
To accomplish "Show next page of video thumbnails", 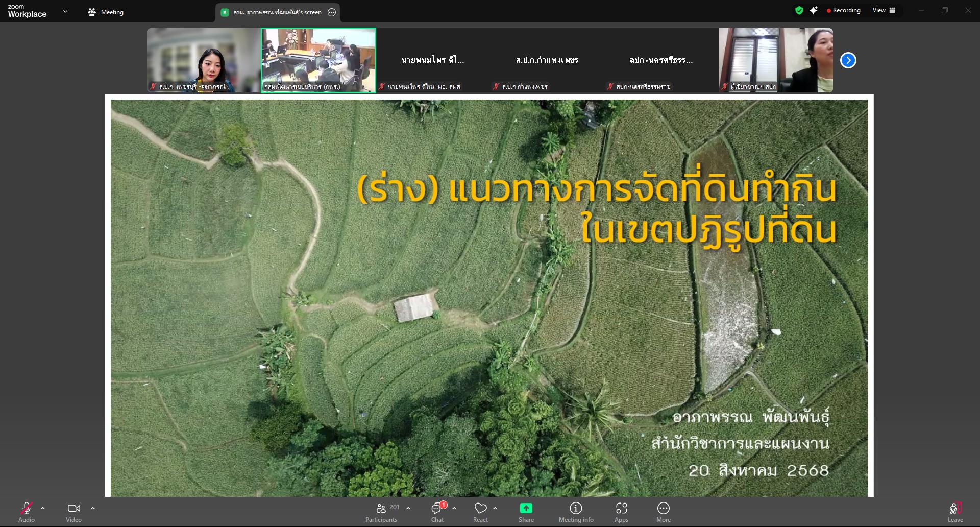I will 848,60.
